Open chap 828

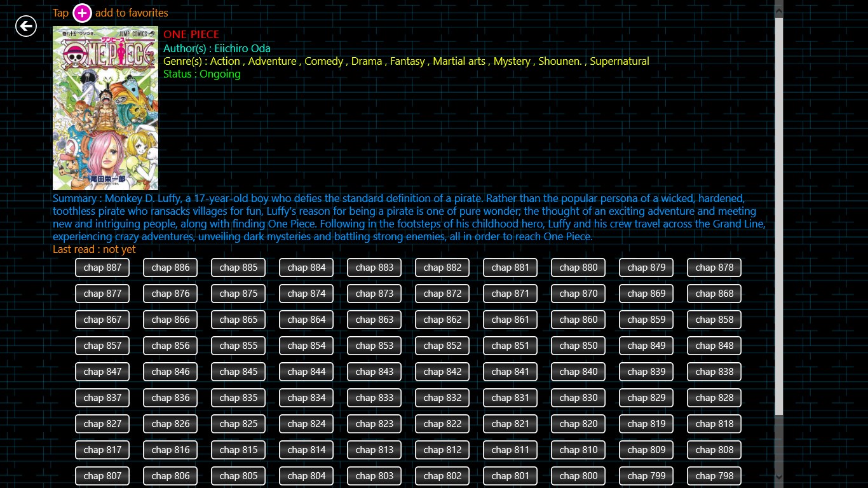[x=714, y=398]
